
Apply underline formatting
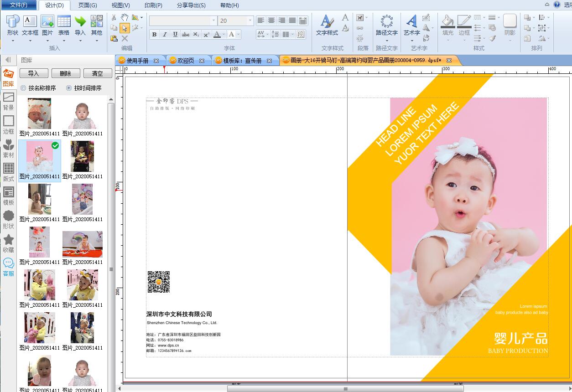point(175,34)
